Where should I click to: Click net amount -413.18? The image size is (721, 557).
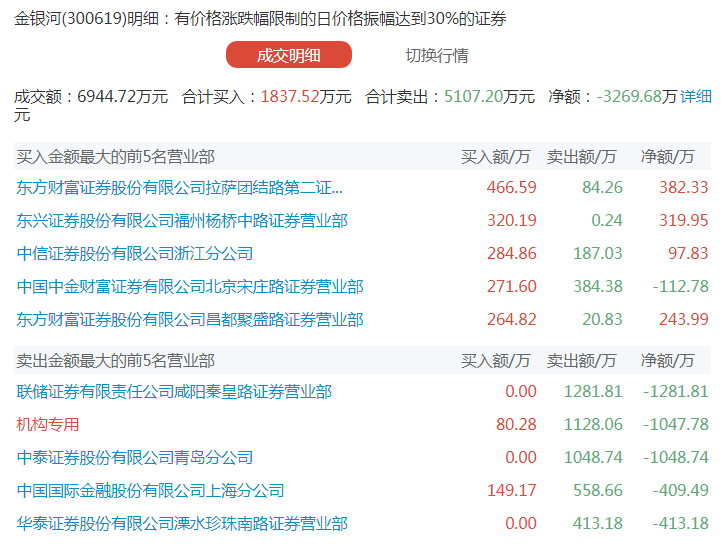tap(681, 523)
